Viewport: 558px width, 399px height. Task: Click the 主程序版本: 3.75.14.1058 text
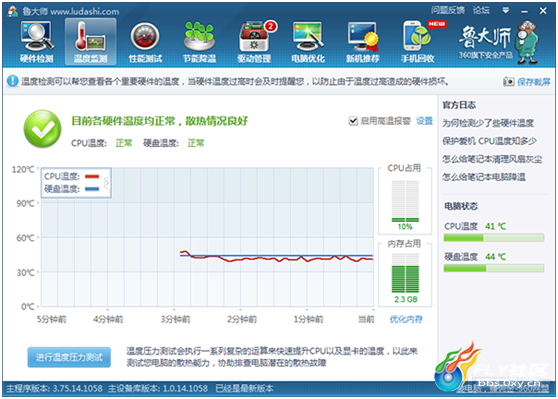(x=54, y=388)
